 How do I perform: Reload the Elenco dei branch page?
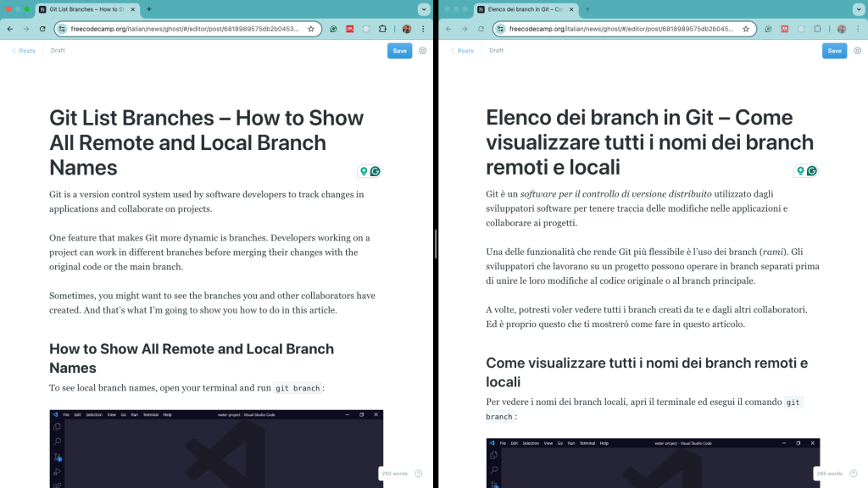click(x=481, y=29)
